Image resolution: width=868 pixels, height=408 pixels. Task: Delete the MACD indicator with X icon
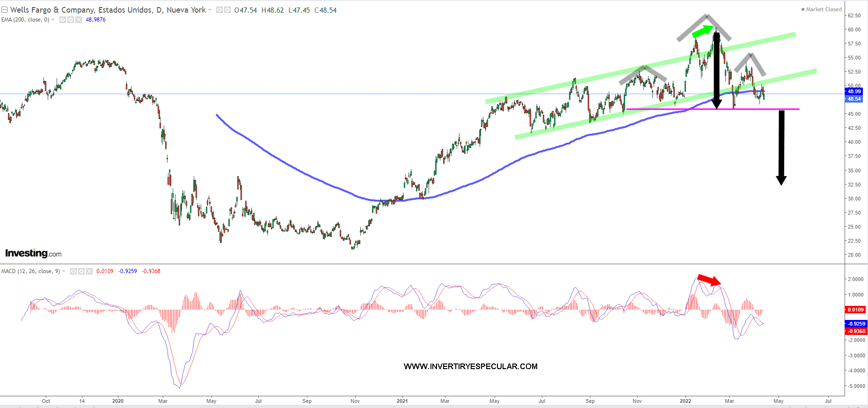[x=89, y=271]
